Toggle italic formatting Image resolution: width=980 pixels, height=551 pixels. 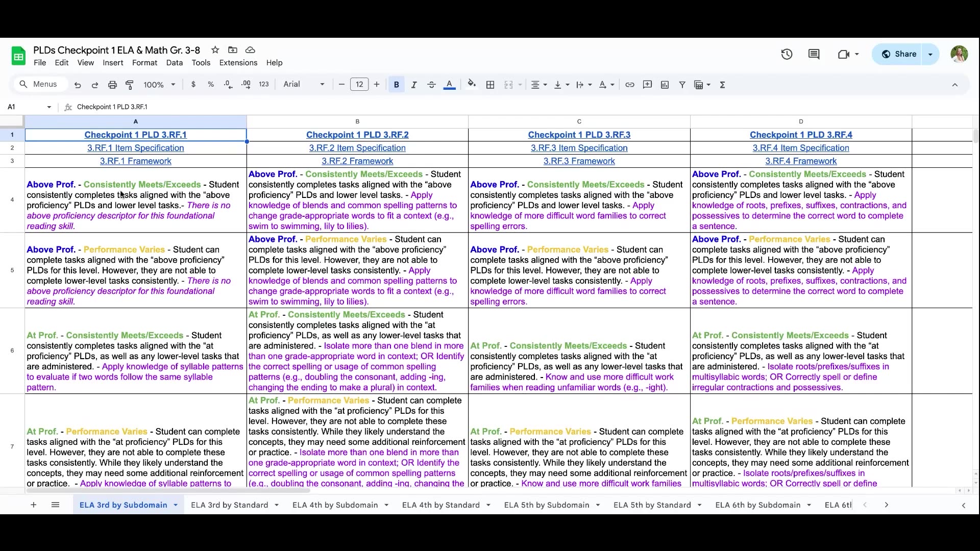[414, 85]
